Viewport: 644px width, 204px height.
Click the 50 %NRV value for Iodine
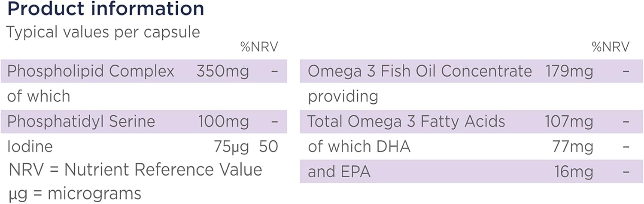(269, 147)
